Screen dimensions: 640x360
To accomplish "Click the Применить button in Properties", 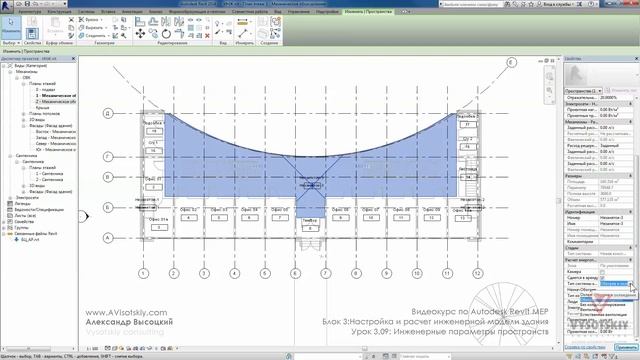I will click(626, 347).
